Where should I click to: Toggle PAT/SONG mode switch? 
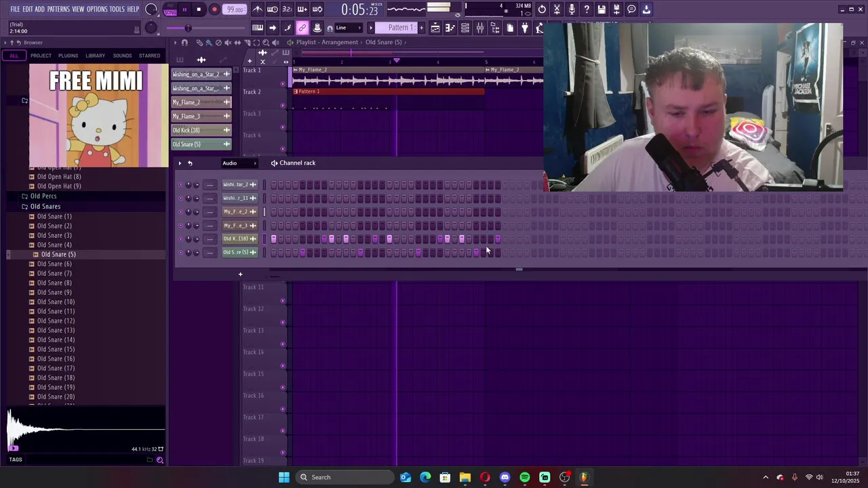pos(170,9)
